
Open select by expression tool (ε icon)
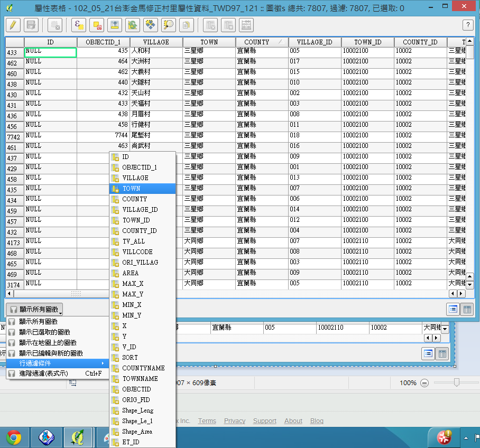pos(79,25)
